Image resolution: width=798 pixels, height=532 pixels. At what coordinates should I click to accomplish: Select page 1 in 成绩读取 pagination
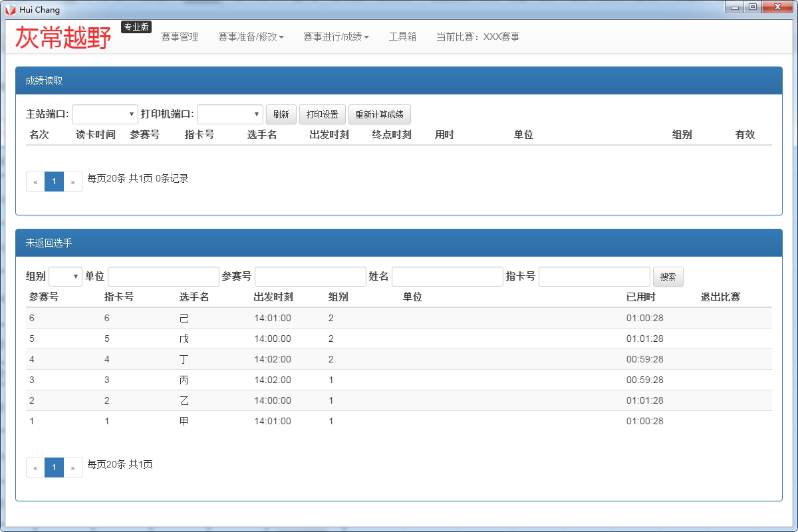(x=54, y=182)
